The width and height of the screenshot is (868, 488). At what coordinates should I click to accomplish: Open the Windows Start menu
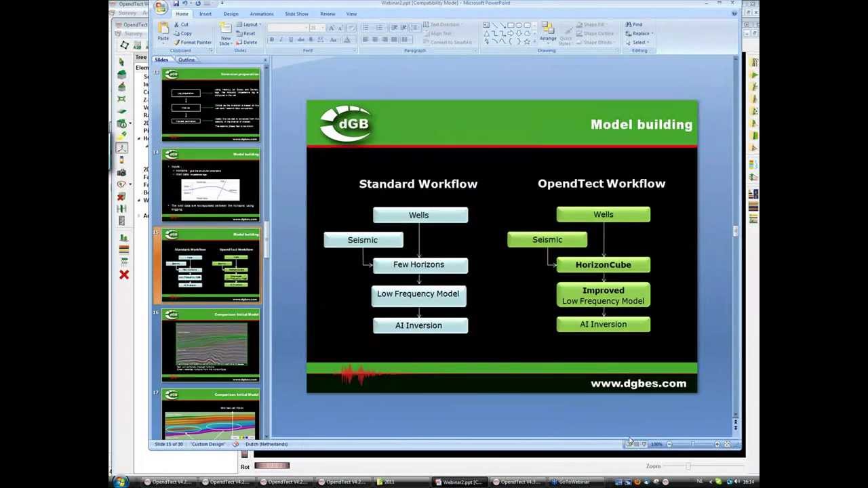click(x=120, y=482)
